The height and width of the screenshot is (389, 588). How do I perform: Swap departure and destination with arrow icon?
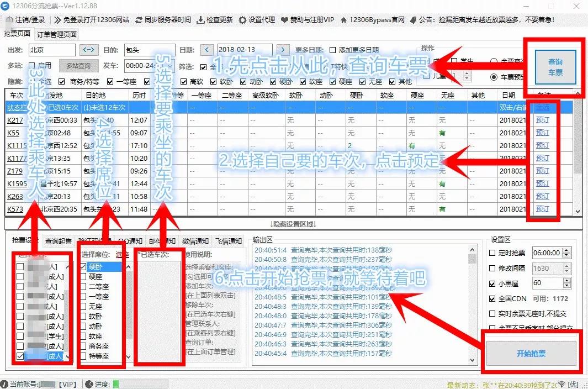[x=89, y=49]
